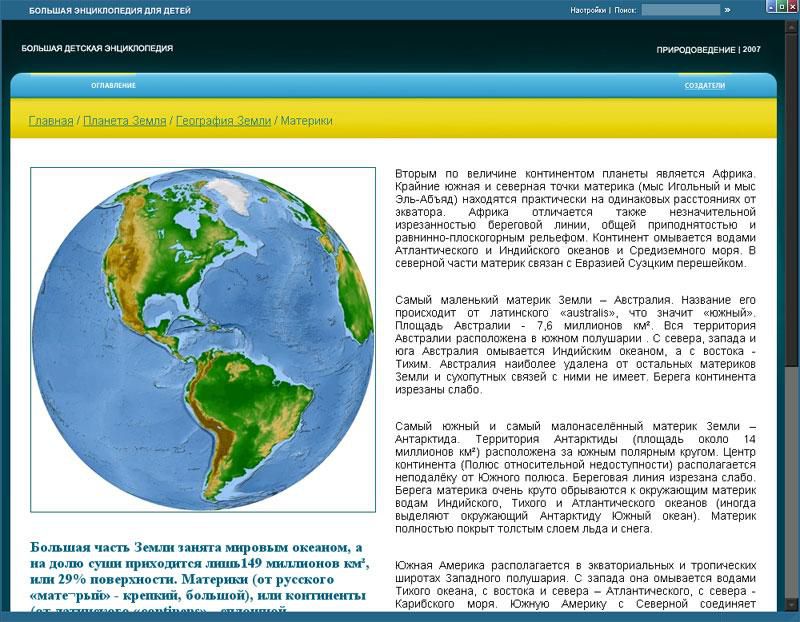This screenshot has height=622, width=800.
Task: Click the Большая детская энциклопедия title
Action: (x=97, y=48)
